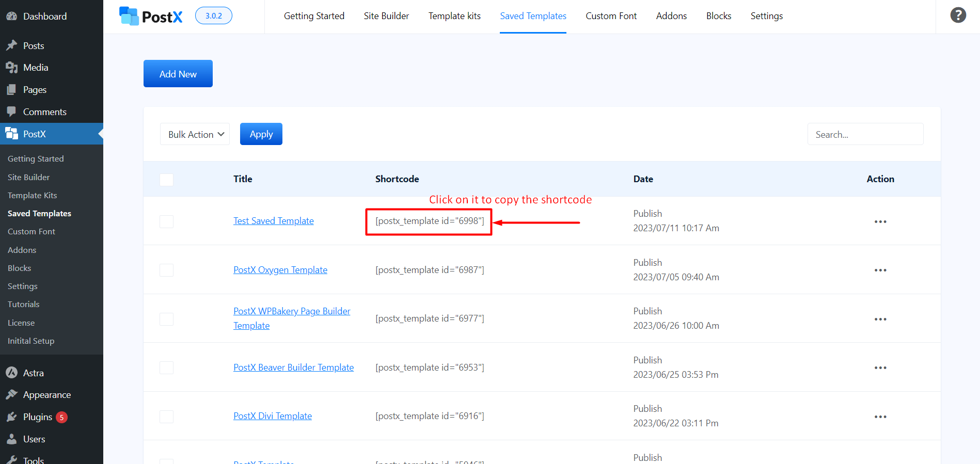
Task: Open Media library from sidebar icon
Action: click(11, 68)
